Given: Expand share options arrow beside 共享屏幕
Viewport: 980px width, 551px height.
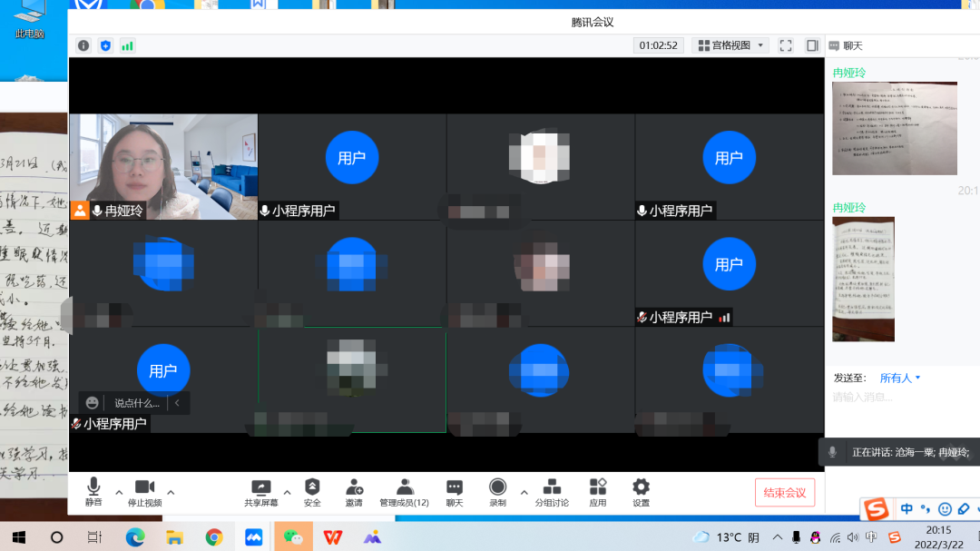Looking at the screenshot, I should (287, 493).
